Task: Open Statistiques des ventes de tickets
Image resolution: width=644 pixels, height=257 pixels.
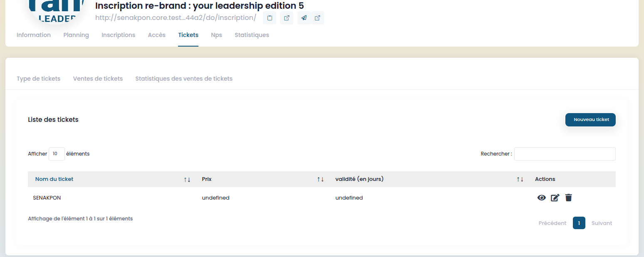Action: pyautogui.click(x=184, y=79)
